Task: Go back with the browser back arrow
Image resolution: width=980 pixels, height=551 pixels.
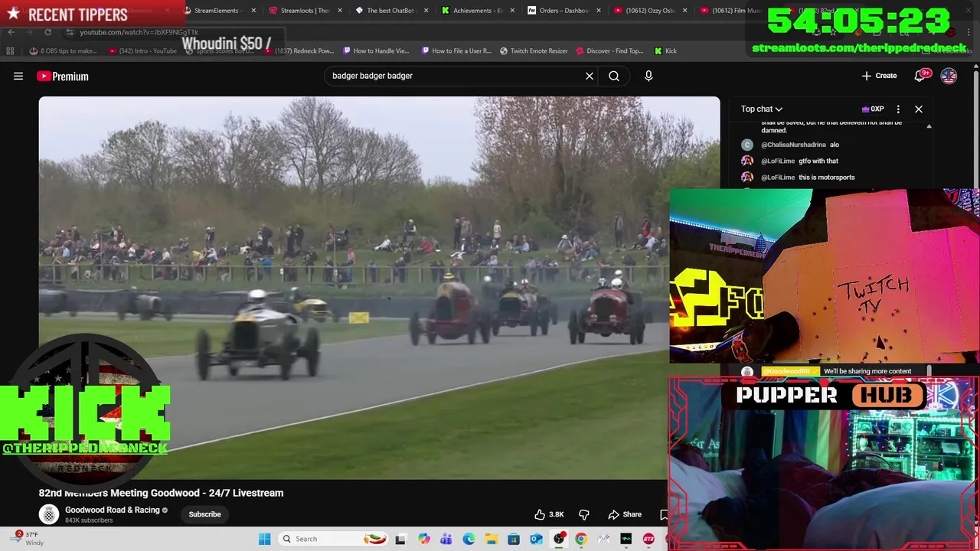Action: [11, 32]
